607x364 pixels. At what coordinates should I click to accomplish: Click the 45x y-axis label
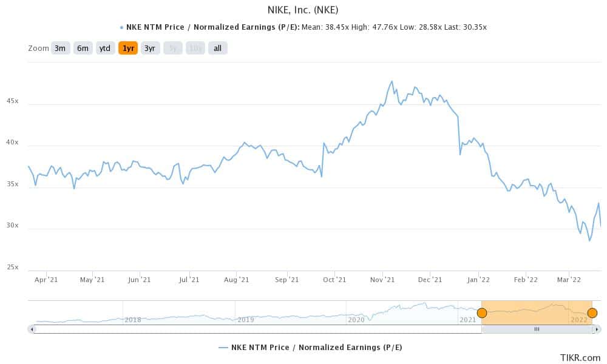click(12, 101)
